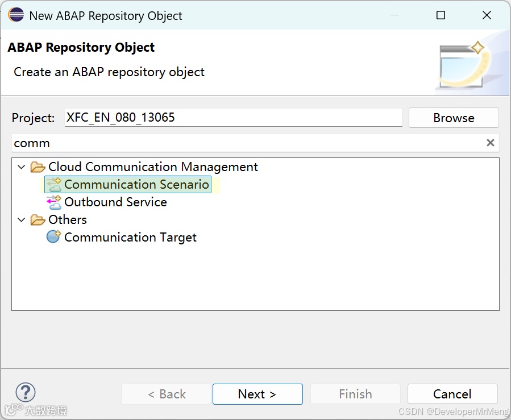Image resolution: width=511 pixels, height=420 pixels.
Task: Select the Others category label
Action: click(x=68, y=220)
